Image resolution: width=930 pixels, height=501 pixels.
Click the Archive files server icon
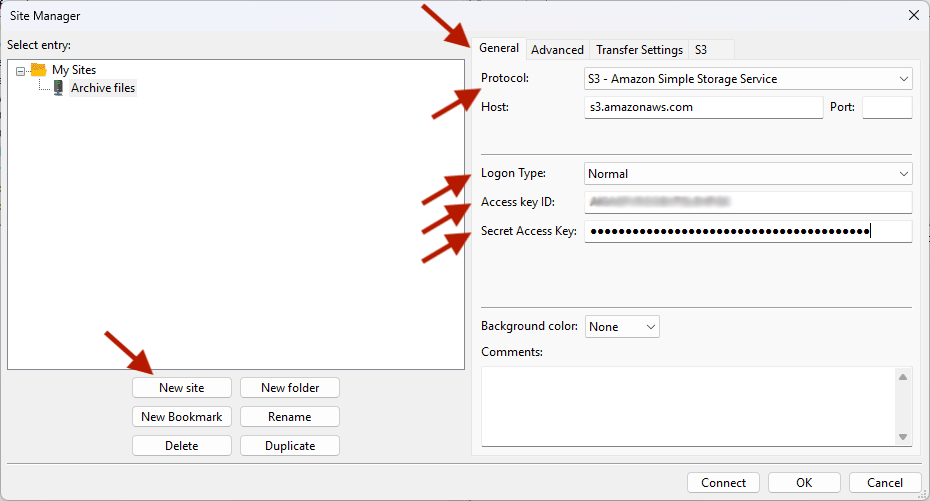(x=58, y=88)
